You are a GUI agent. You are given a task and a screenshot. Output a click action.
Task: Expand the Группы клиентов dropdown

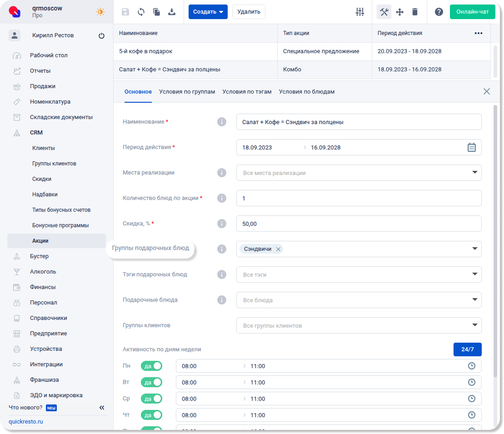click(474, 325)
